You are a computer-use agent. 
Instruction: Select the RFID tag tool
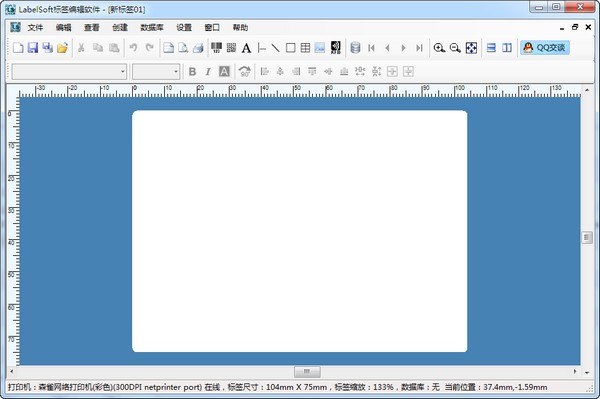336,48
